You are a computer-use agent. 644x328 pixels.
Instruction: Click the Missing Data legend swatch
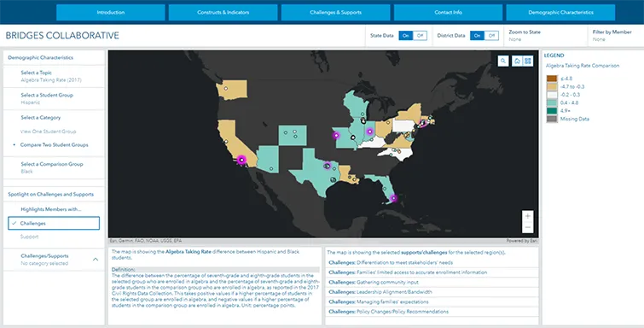552,119
